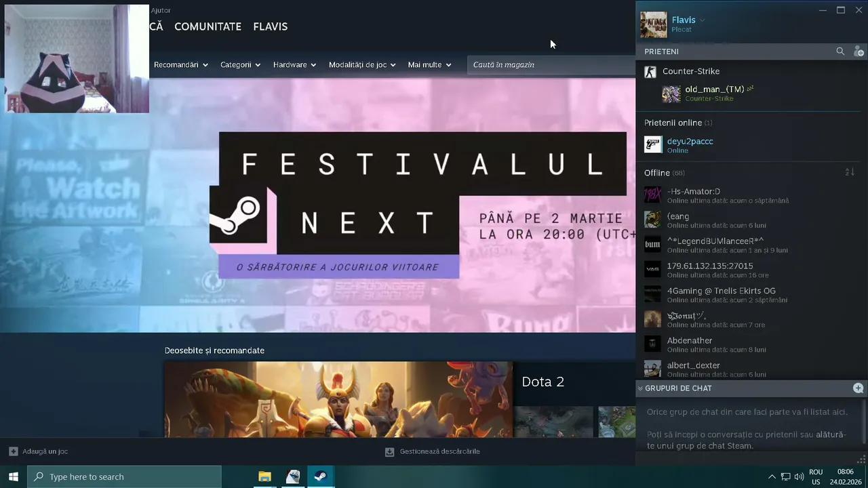Click the ^*LegendBUMlanceeR*^ avatar

point(652,245)
